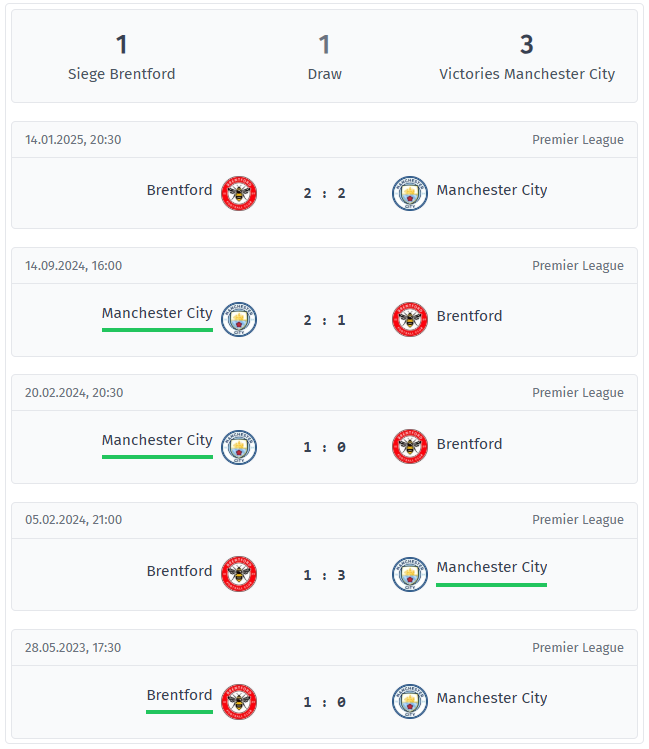
Task: Click Manchester City crest in 20.02.2024 match
Action: [239, 447]
